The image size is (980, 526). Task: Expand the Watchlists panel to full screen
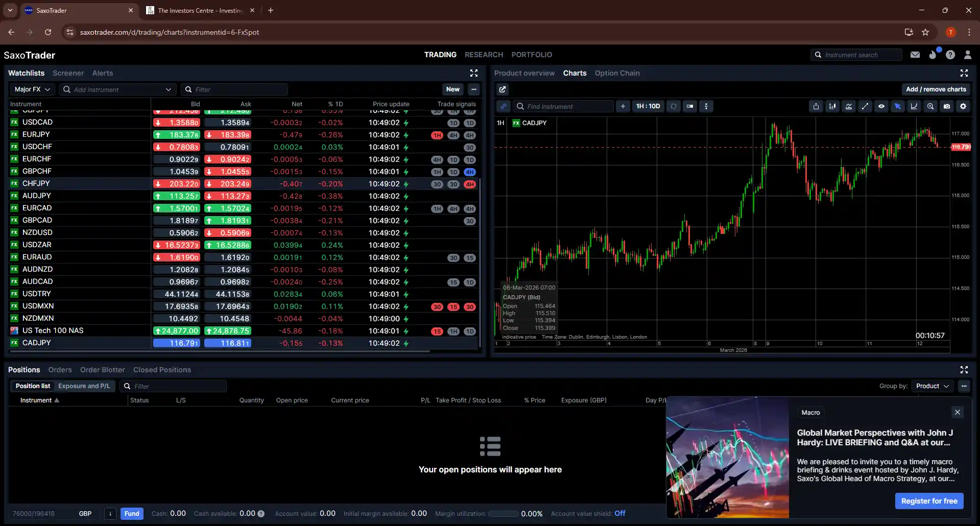(x=474, y=73)
